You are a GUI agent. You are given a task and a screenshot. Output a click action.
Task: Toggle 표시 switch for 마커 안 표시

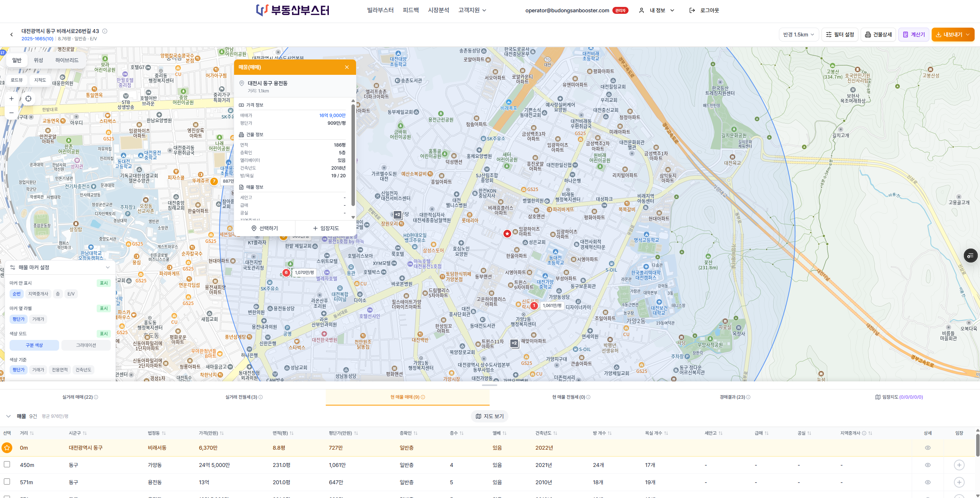tap(103, 283)
